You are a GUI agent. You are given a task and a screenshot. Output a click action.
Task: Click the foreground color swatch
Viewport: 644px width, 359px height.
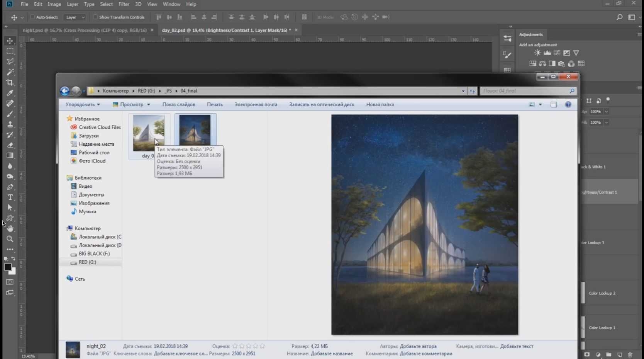coord(8,267)
